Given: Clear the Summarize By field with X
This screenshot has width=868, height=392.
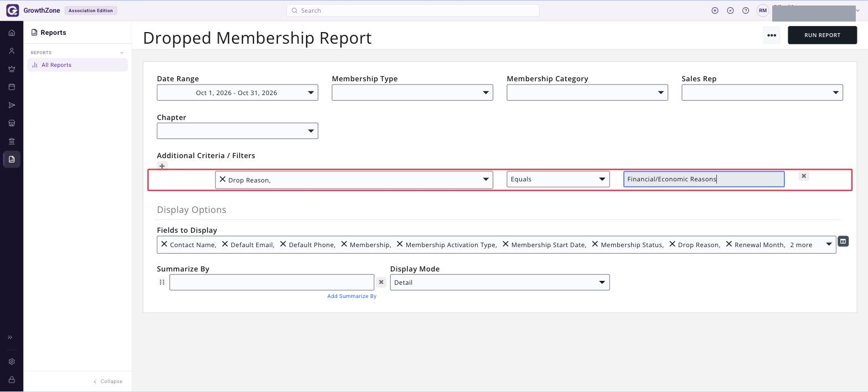Looking at the screenshot, I should pos(381,282).
